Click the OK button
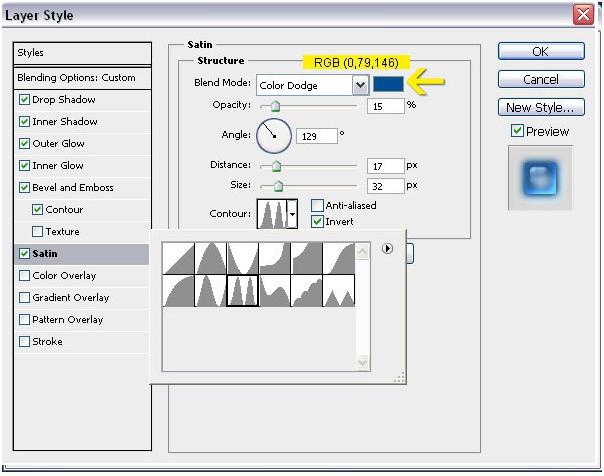Screen dimensions: 604x476 point(541,51)
